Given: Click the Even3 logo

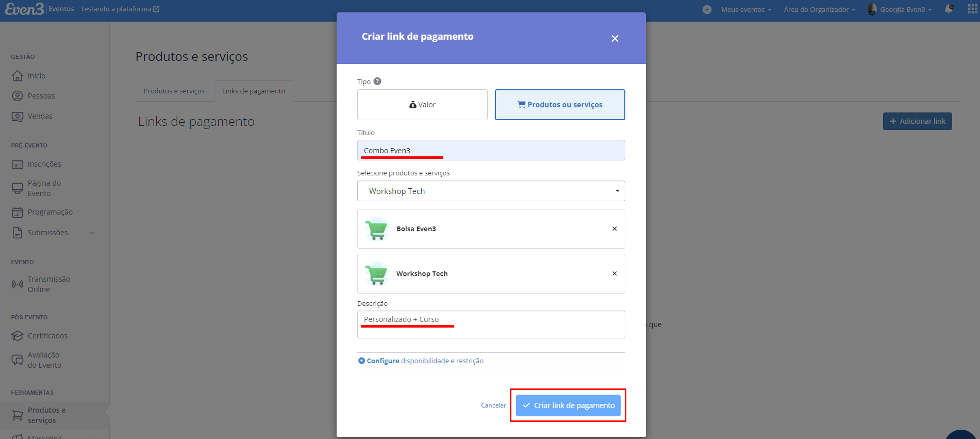Looking at the screenshot, I should pos(24,9).
